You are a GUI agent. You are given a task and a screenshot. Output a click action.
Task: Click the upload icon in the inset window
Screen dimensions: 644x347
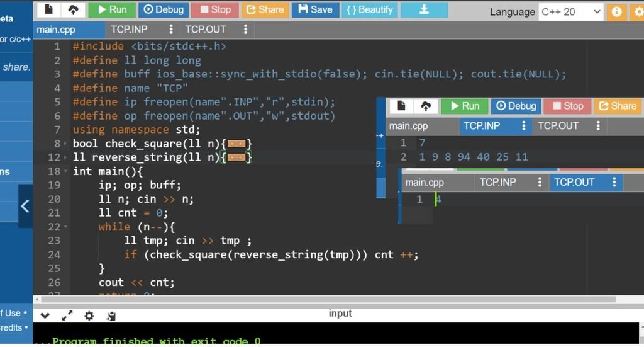pyautogui.click(x=426, y=106)
